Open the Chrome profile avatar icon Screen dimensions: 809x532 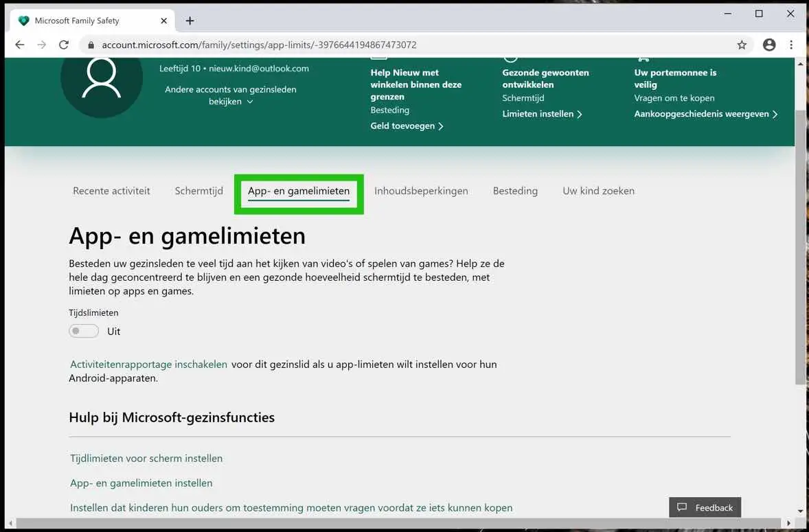click(x=769, y=45)
